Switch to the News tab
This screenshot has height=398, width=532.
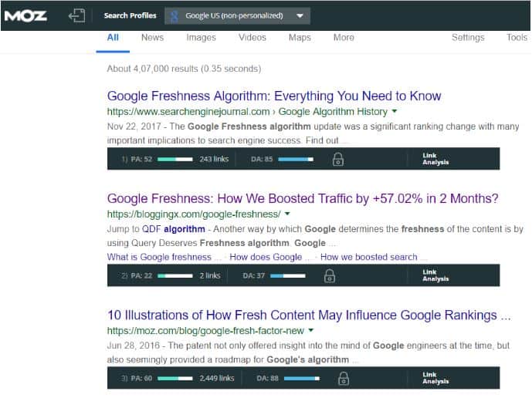click(152, 38)
